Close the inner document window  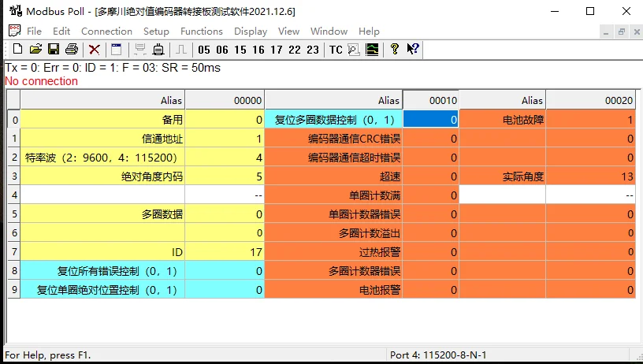pyautogui.click(x=637, y=32)
